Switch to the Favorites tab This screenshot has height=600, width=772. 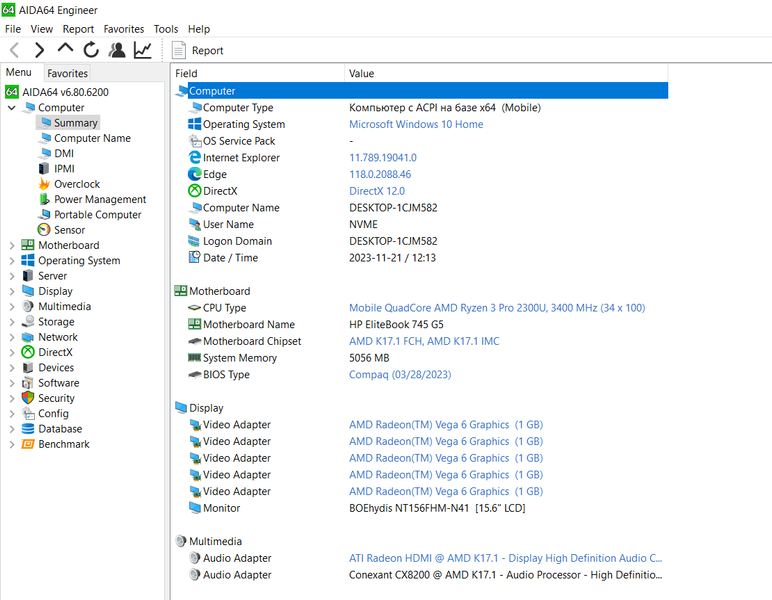pos(67,73)
